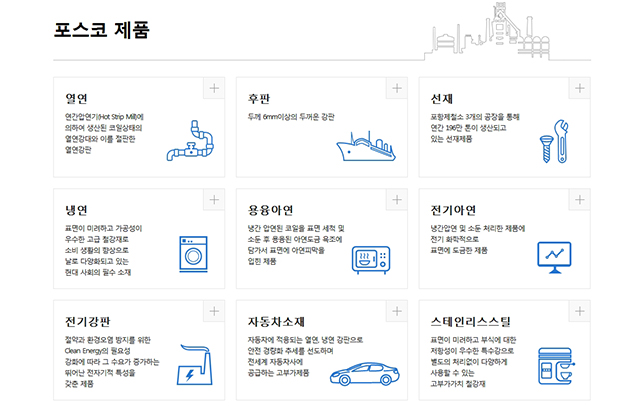Expand the 전기강판 card with plus button
This screenshot has width=640, height=407.
click(214, 311)
